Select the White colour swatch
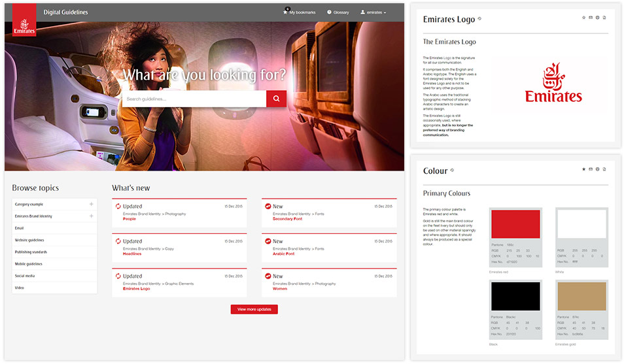 click(582, 224)
